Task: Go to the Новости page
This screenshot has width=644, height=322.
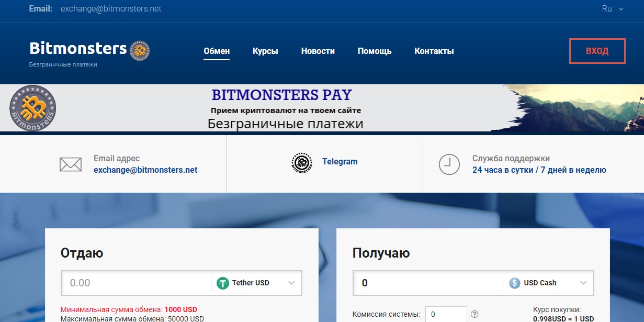Action: click(318, 51)
